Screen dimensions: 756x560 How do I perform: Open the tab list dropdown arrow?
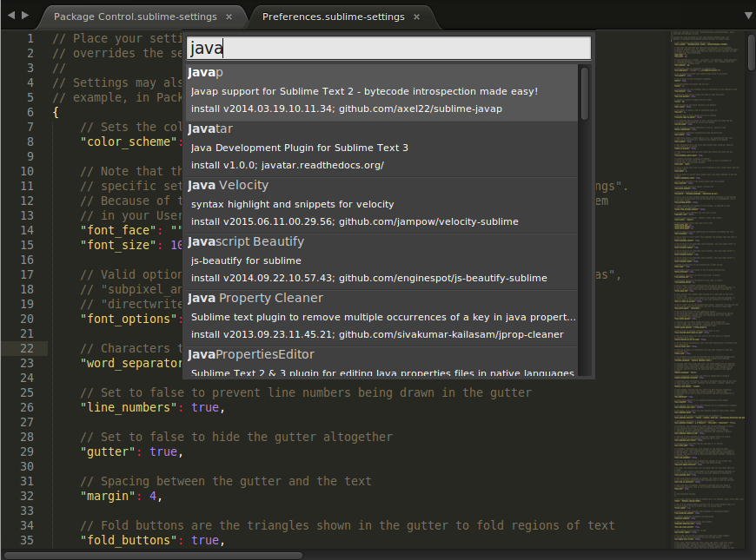(x=748, y=16)
